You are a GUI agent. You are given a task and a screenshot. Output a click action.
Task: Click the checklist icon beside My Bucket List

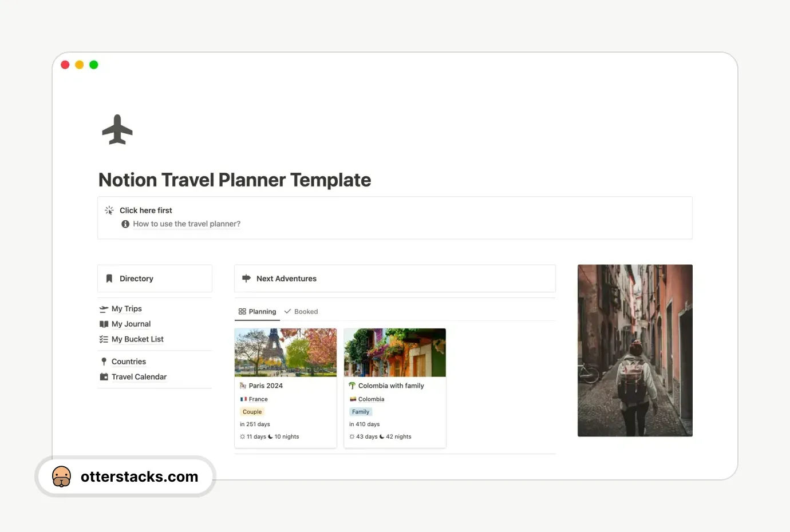(104, 339)
